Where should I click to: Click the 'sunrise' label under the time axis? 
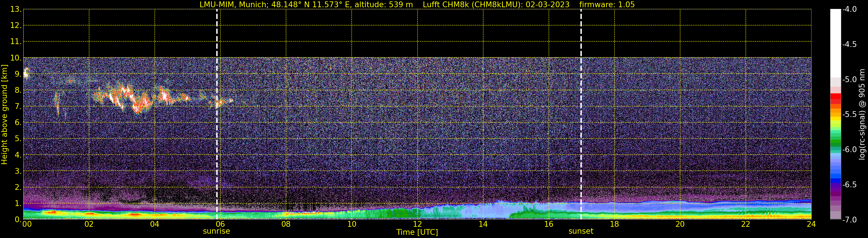point(216,231)
